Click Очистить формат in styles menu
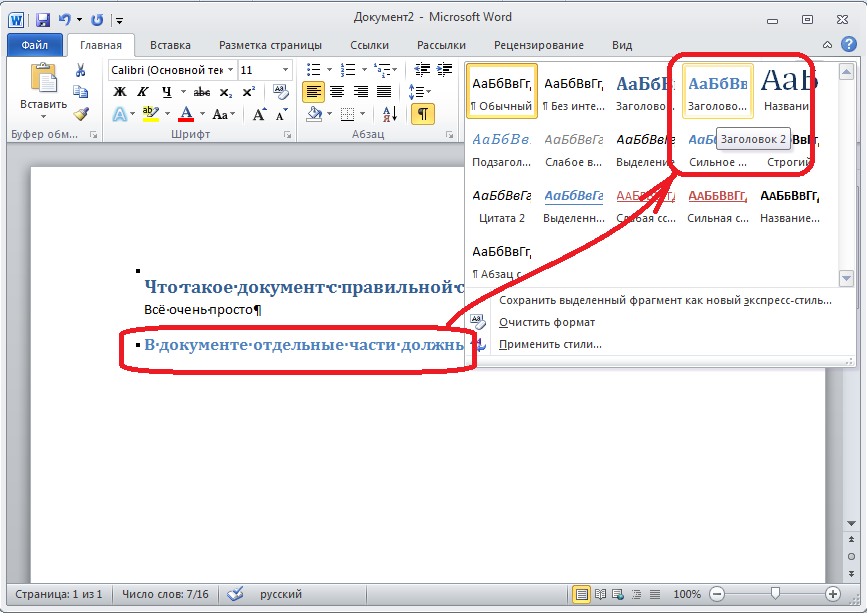The height and width of the screenshot is (613, 867). click(547, 322)
